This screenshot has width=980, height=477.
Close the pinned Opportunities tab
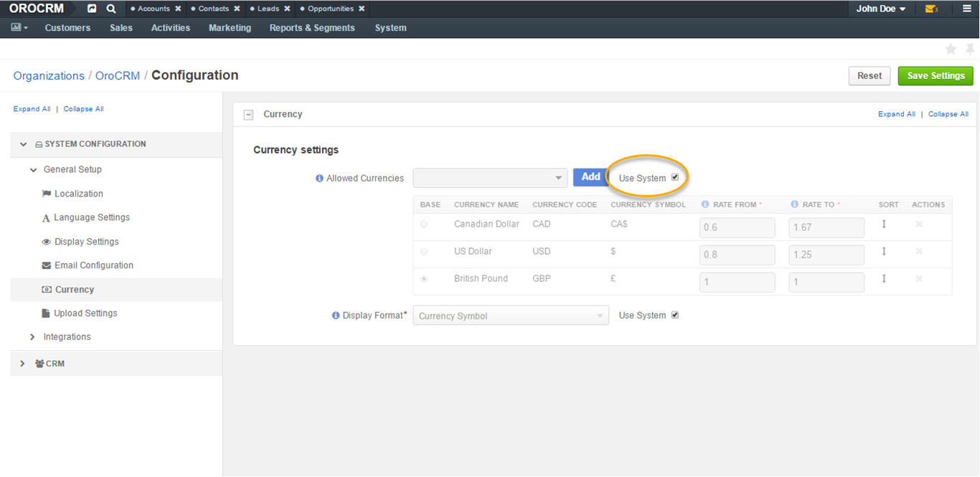point(362,9)
